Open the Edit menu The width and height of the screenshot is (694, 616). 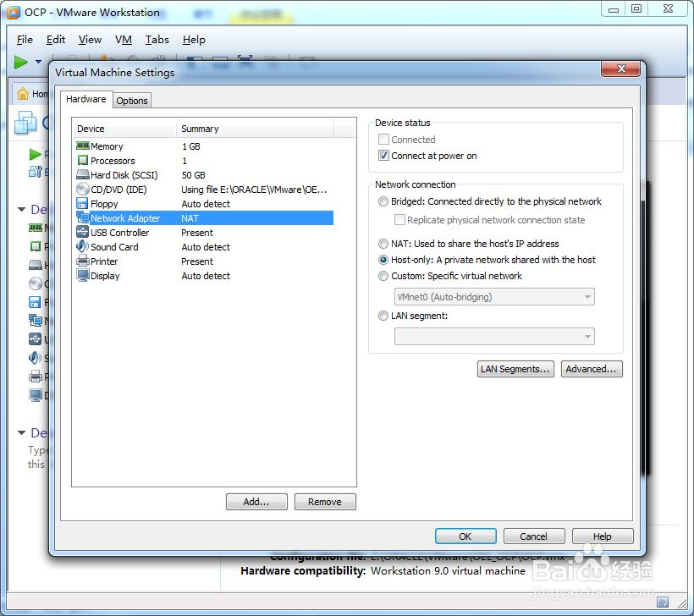coord(56,40)
